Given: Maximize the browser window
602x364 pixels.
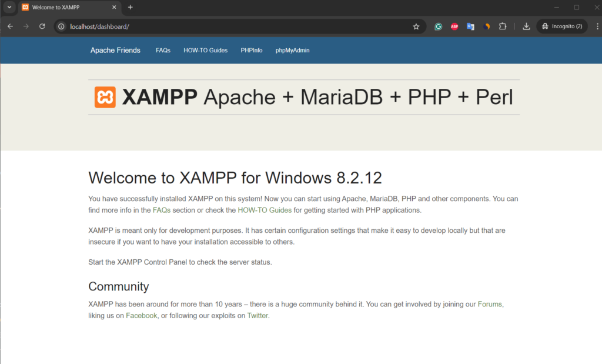Looking at the screenshot, I should coord(576,7).
